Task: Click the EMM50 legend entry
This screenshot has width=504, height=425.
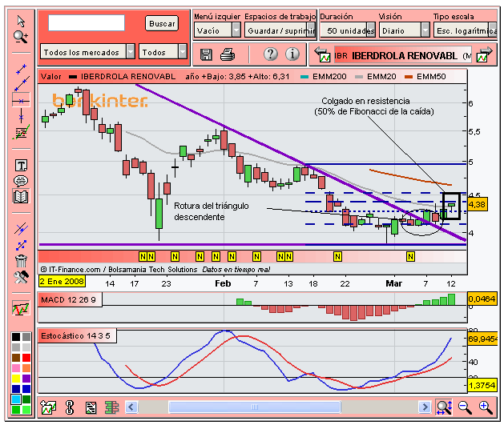Action: coord(425,76)
